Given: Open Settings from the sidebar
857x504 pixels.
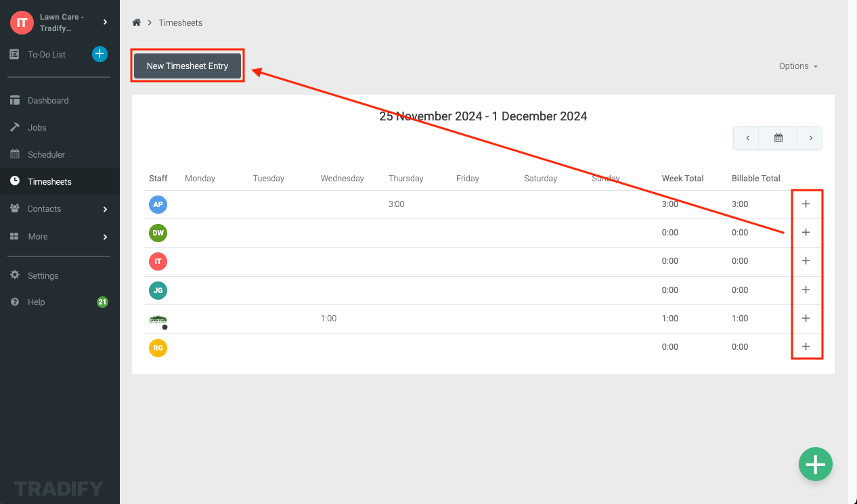Looking at the screenshot, I should pos(43,275).
